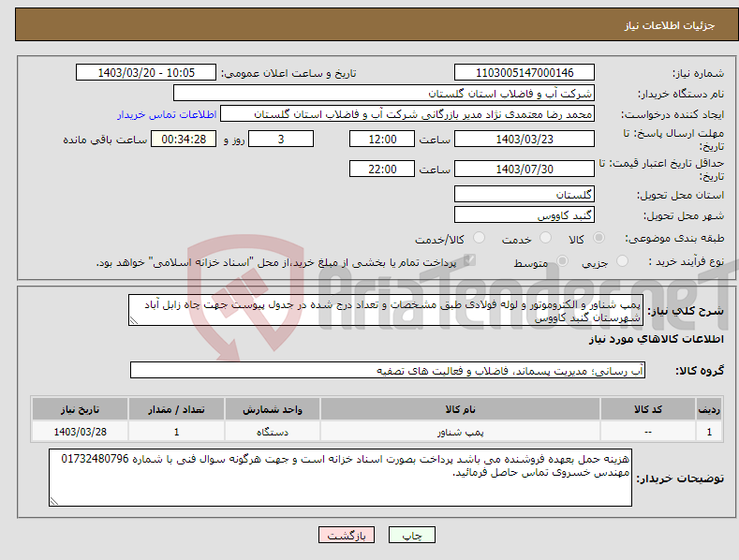Click the دستگاه unit cell

click(273, 432)
